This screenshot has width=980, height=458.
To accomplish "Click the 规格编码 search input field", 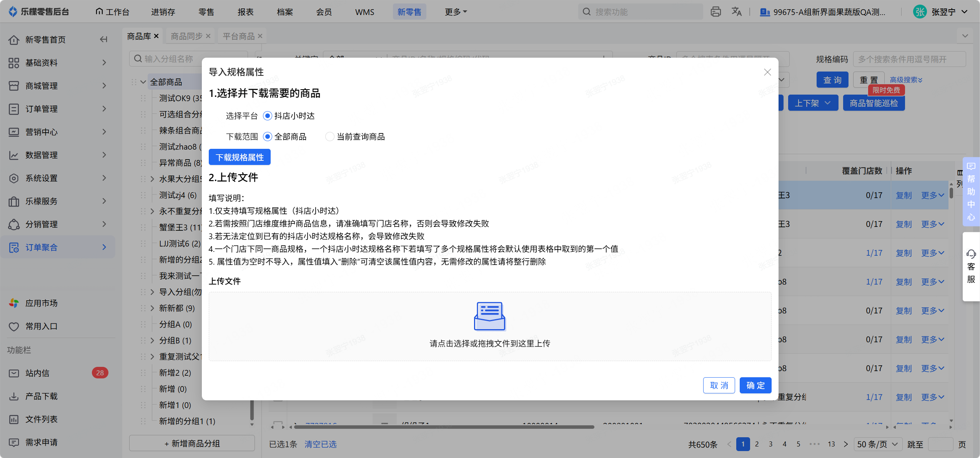I will (x=909, y=60).
